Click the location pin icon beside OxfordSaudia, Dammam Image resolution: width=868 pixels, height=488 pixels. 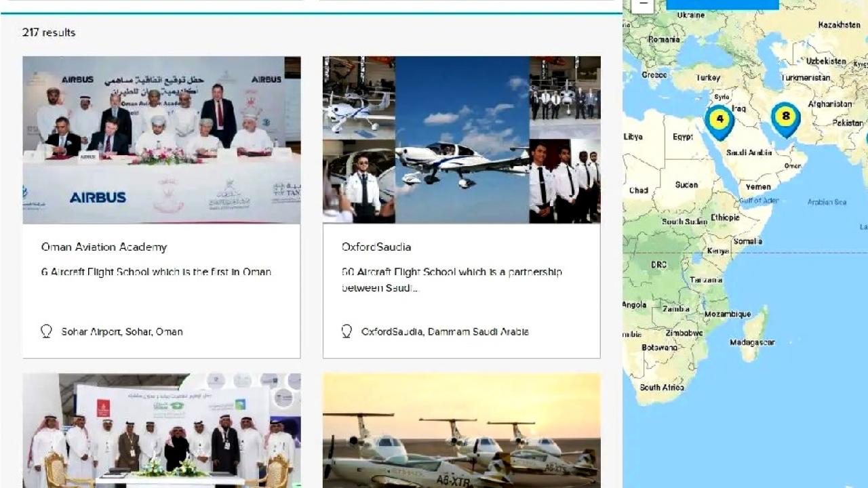[x=347, y=331]
